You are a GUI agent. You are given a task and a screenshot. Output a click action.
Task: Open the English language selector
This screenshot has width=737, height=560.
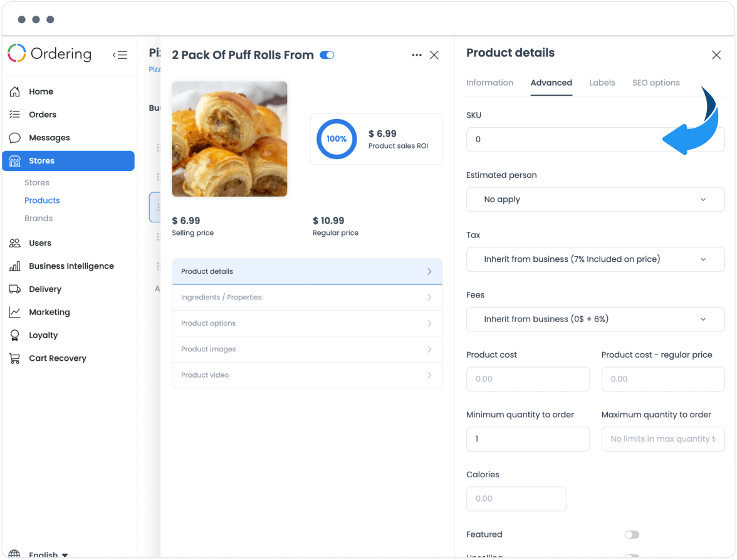coord(48,554)
